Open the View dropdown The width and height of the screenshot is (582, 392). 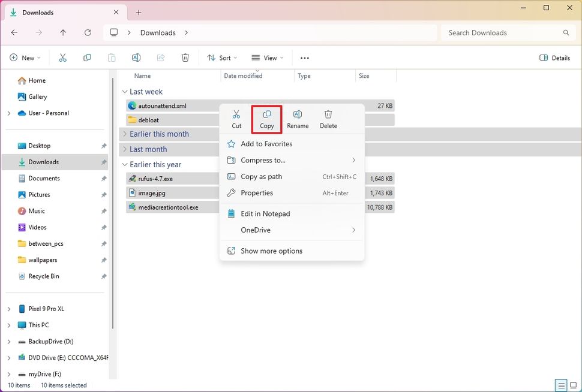coord(268,58)
